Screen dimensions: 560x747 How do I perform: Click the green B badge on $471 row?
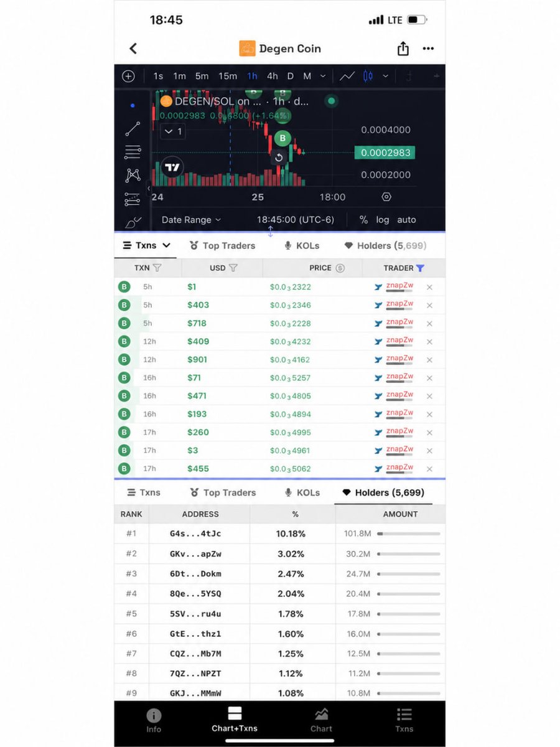coord(124,396)
